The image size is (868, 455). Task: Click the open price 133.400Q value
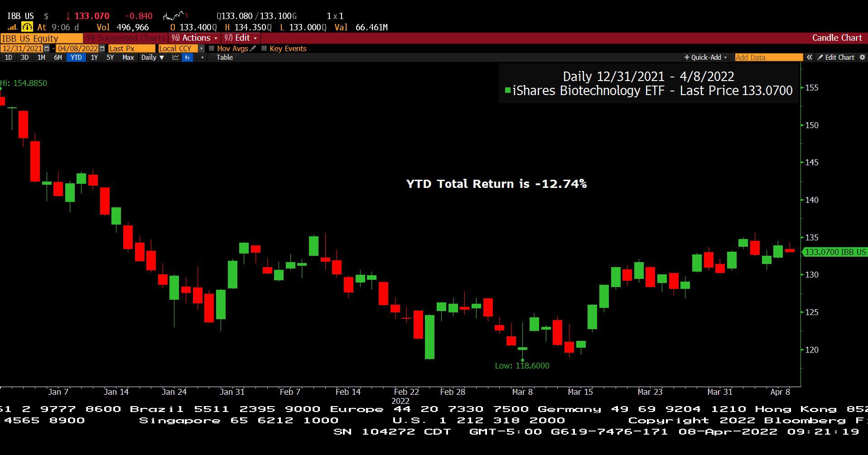tap(198, 28)
